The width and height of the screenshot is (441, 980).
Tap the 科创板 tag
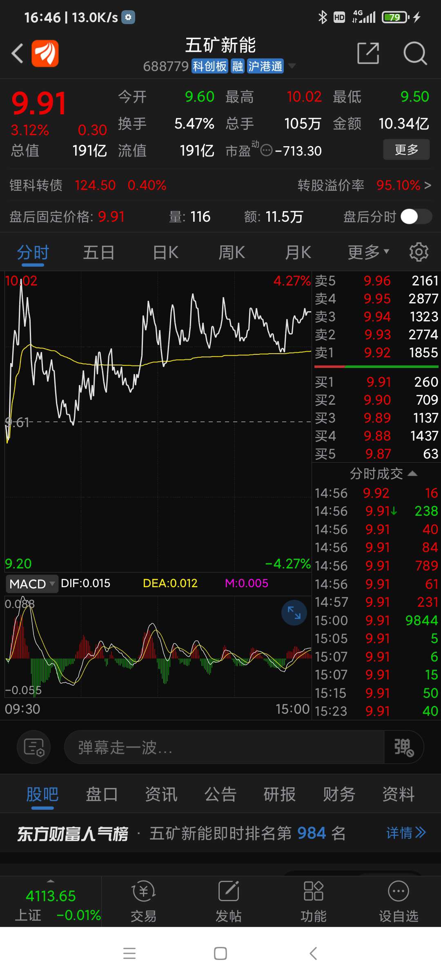[x=209, y=66]
